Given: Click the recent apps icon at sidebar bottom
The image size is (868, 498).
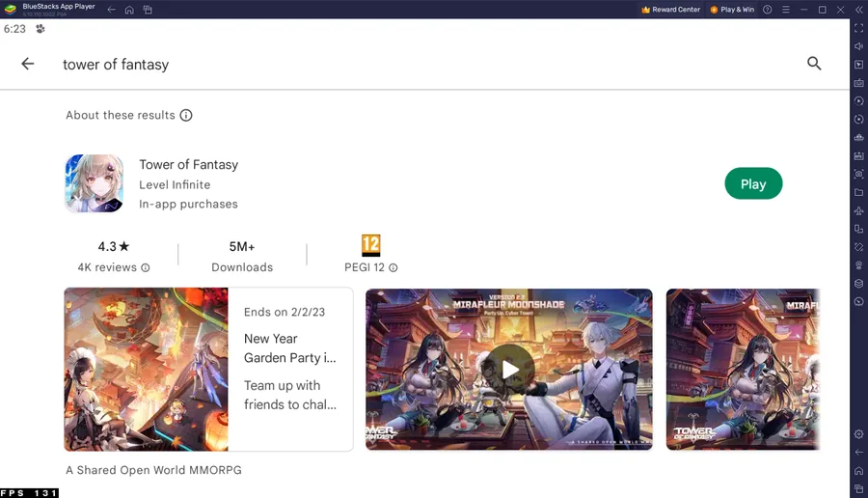Looking at the screenshot, I should (x=858, y=488).
